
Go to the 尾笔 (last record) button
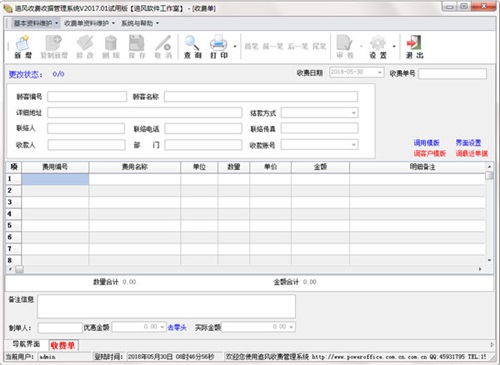click(x=319, y=46)
